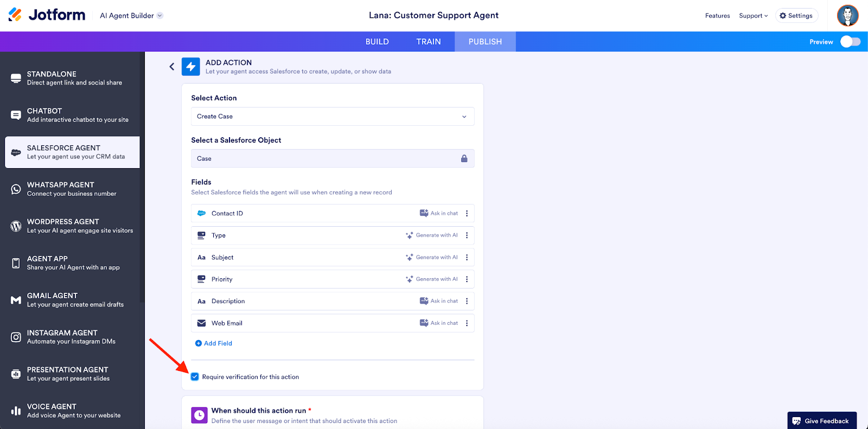This screenshot has height=429, width=868.
Task: Switch to the TRAIN tab
Action: point(429,42)
